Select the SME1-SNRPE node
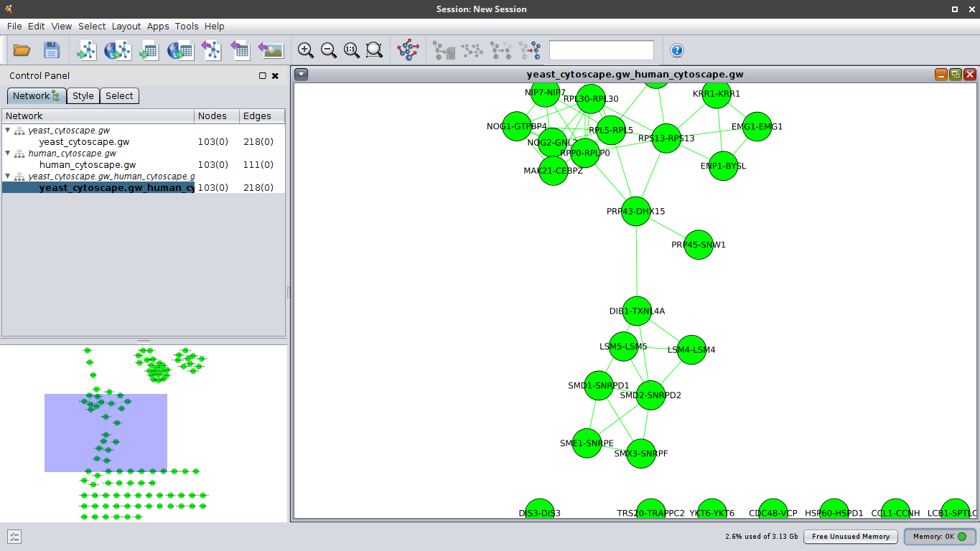 coord(587,443)
